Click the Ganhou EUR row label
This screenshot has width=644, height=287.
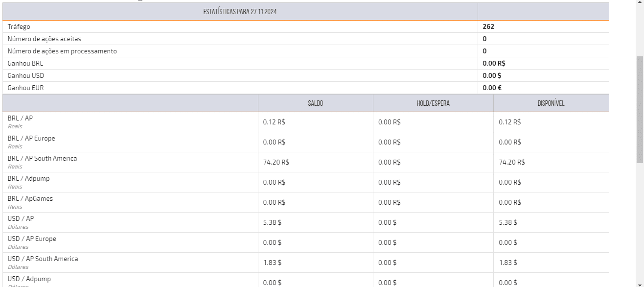[x=25, y=88]
